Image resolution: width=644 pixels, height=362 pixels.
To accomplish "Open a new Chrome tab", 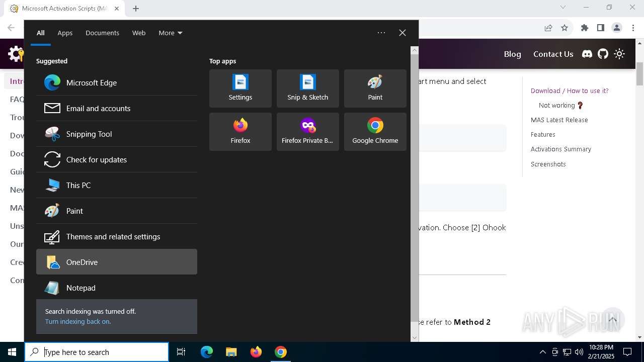I will 136,8.
